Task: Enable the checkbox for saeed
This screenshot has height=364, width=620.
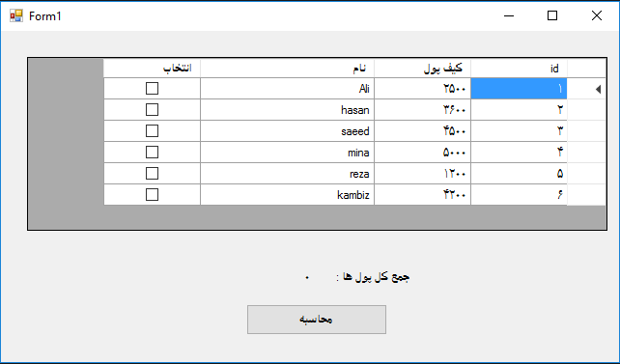Action: click(x=152, y=130)
